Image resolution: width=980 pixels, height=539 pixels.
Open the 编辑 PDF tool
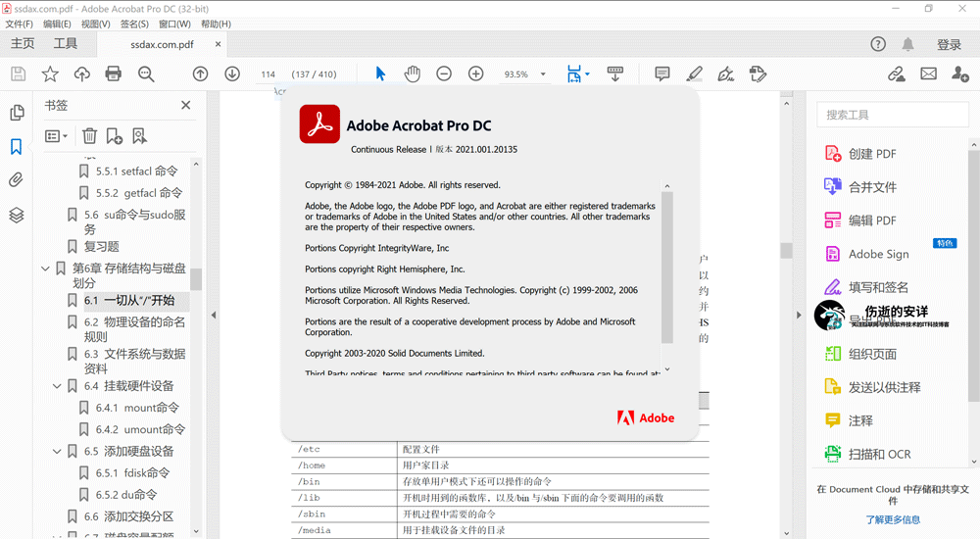872,220
